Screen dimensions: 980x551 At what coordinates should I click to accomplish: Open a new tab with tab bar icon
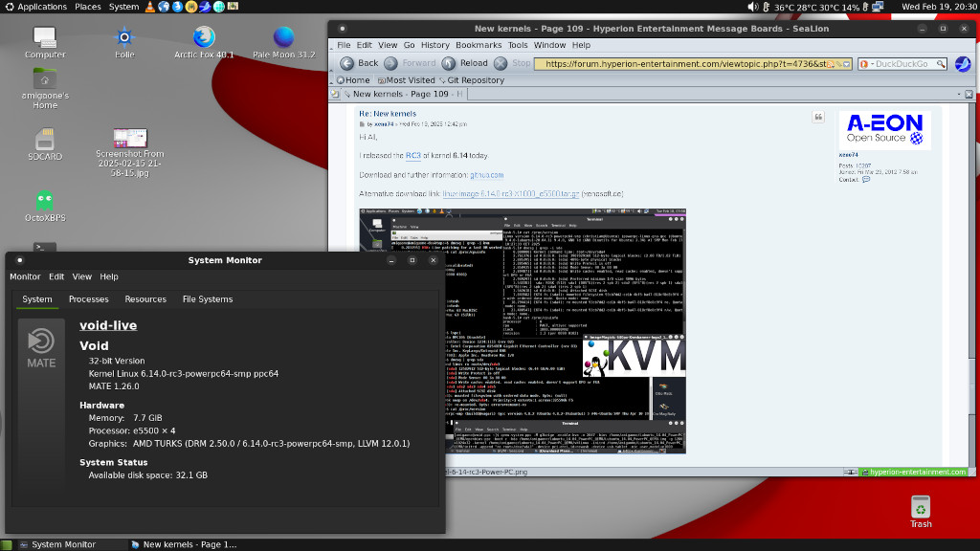(x=335, y=95)
